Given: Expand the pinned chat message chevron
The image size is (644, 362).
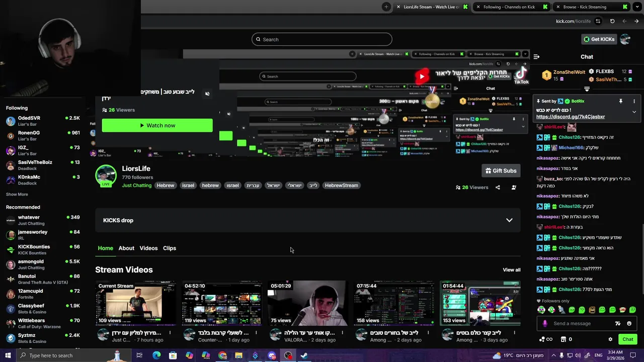Looking at the screenshot, I should [634, 112].
